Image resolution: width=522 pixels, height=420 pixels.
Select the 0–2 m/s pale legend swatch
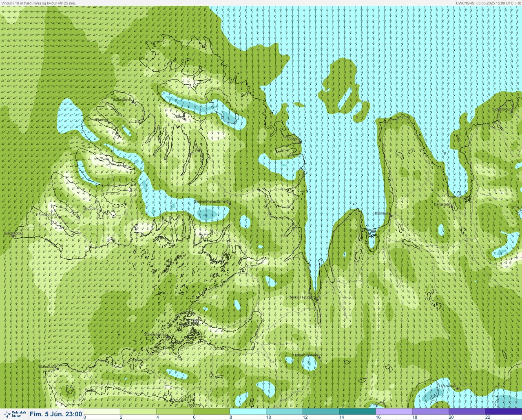(x=102, y=411)
